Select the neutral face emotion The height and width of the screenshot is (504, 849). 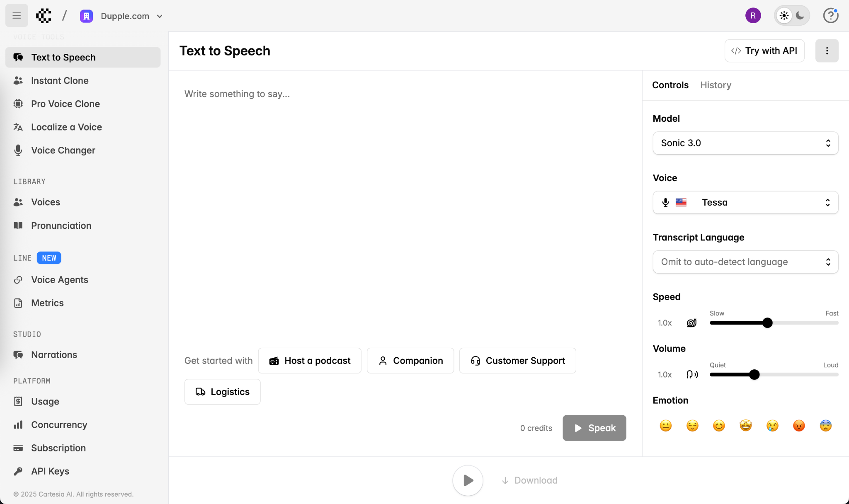coord(665,426)
